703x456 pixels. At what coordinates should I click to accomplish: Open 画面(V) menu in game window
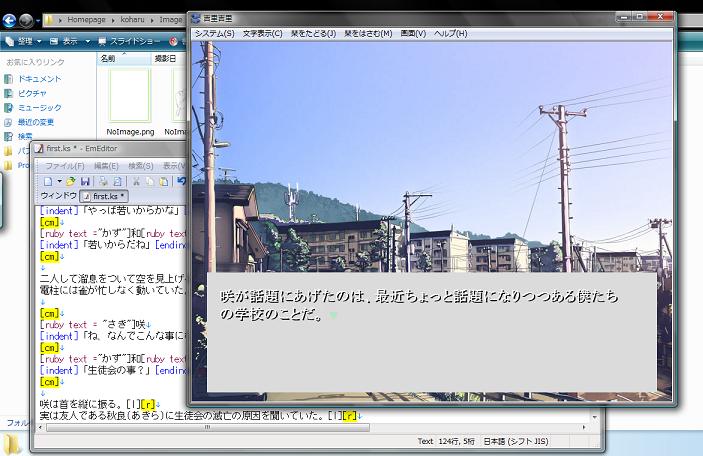(x=413, y=34)
